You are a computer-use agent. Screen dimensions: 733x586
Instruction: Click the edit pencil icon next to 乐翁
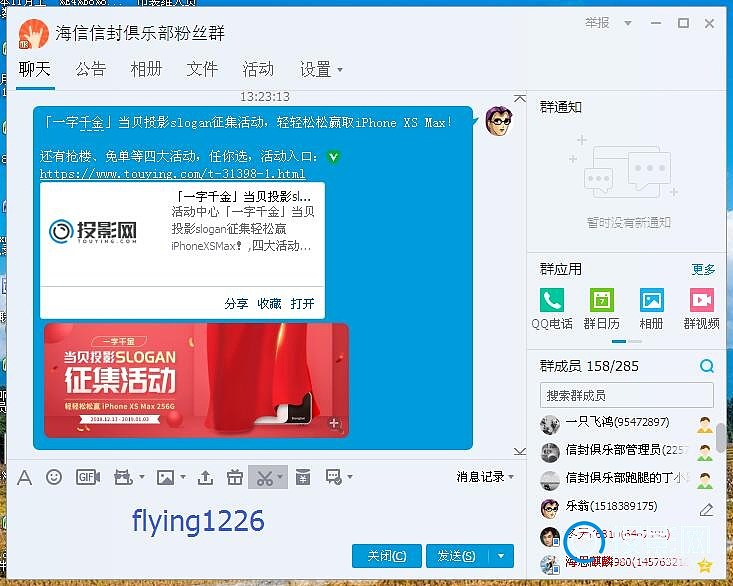706,510
